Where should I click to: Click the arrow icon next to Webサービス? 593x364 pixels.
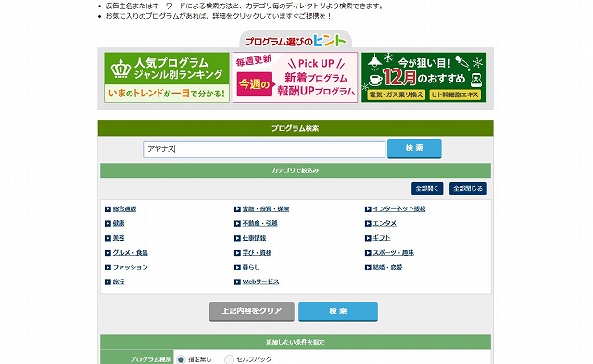point(237,282)
